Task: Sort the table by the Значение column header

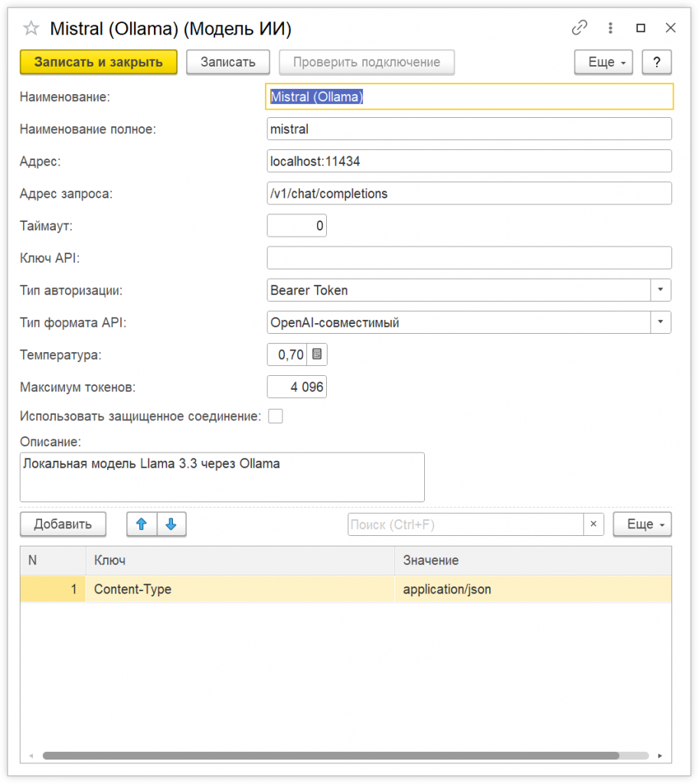Action: click(532, 560)
